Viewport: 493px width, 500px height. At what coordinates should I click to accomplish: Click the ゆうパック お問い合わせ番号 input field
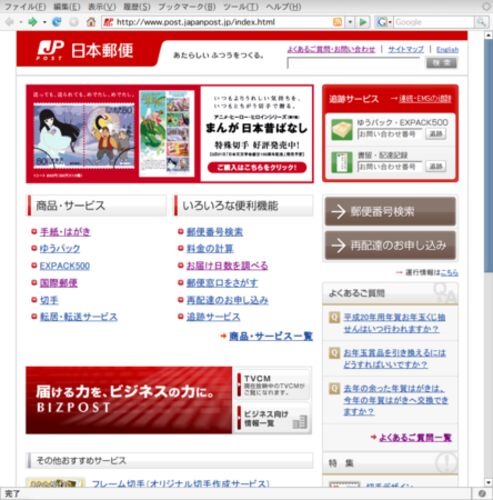tap(390, 134)
